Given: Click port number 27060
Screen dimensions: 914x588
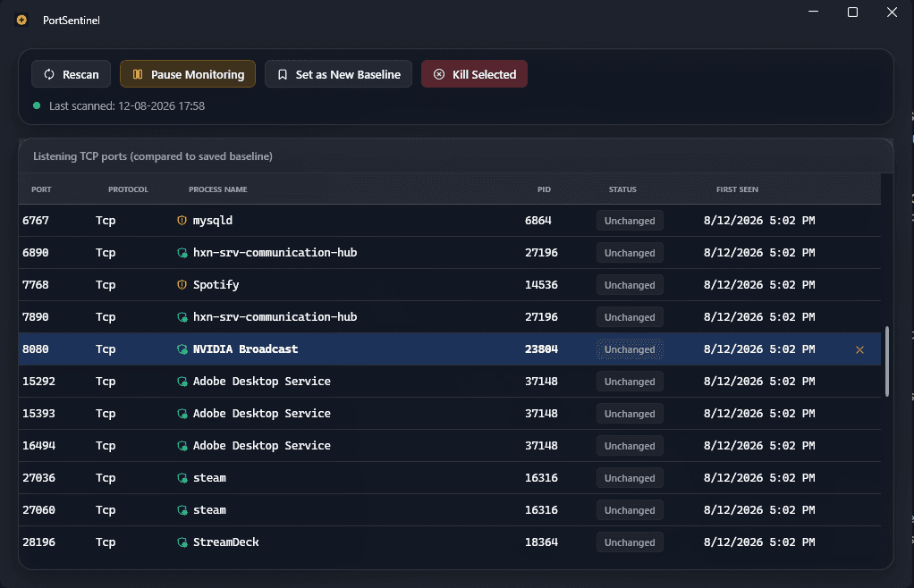Looking at the screenshot, I should pos(39,510).
